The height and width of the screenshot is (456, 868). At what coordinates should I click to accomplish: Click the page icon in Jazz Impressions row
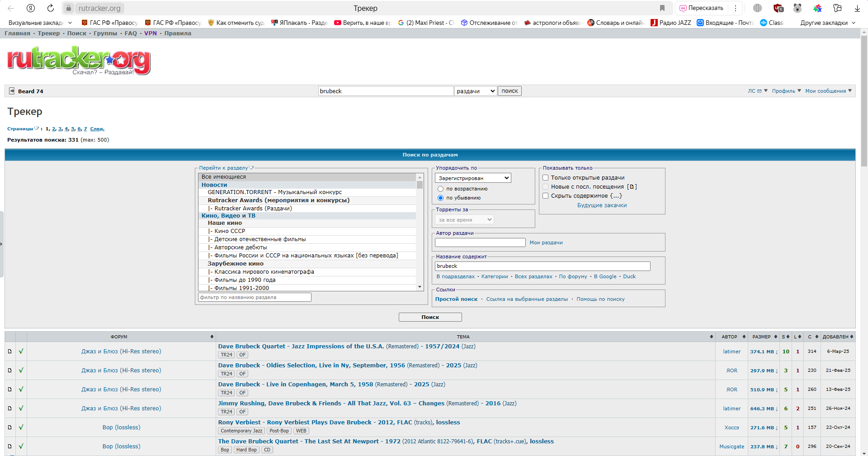(10, 351)
